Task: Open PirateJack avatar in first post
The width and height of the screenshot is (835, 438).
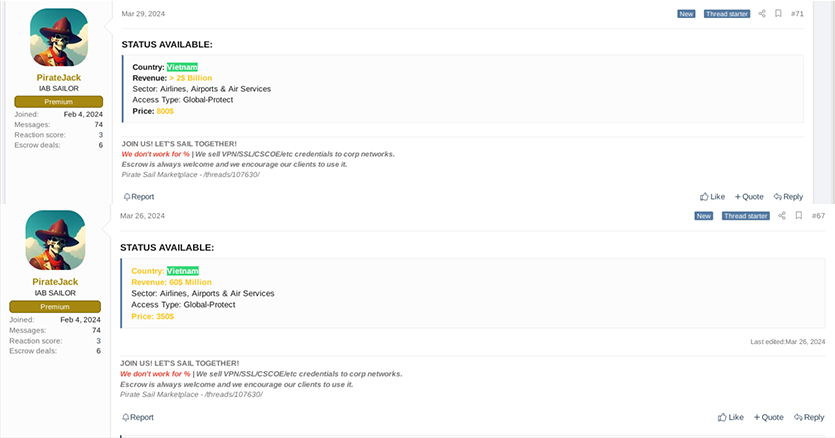Action: (59, 37)
